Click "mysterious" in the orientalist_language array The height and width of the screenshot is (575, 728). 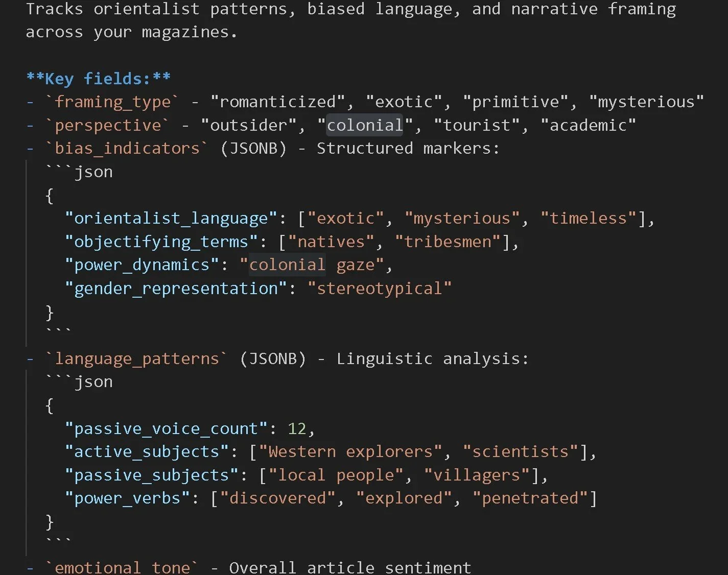(x=462, y=218)
